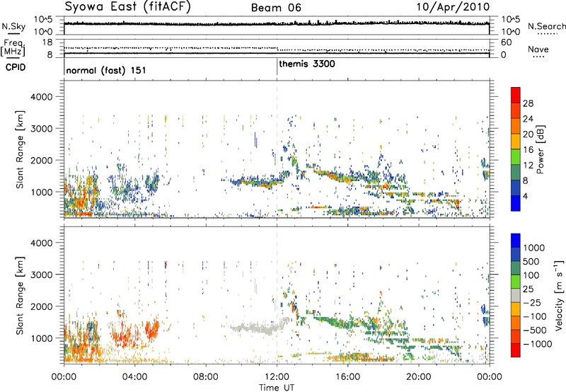The height and width of the screenshot is (392, 566).
Task: Click the red top segment of Power colorbar
Action: pos(516,95)
